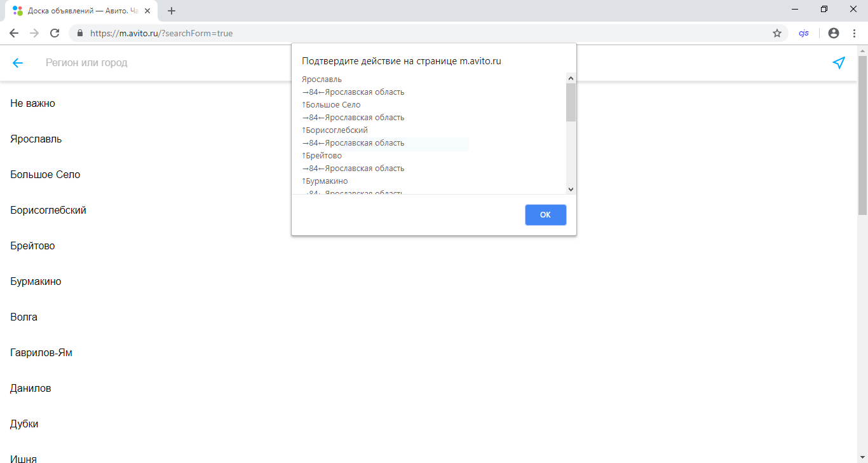
Task: Minimize the Chrome window
Action: pyautogui.click(x=795, y=9)
